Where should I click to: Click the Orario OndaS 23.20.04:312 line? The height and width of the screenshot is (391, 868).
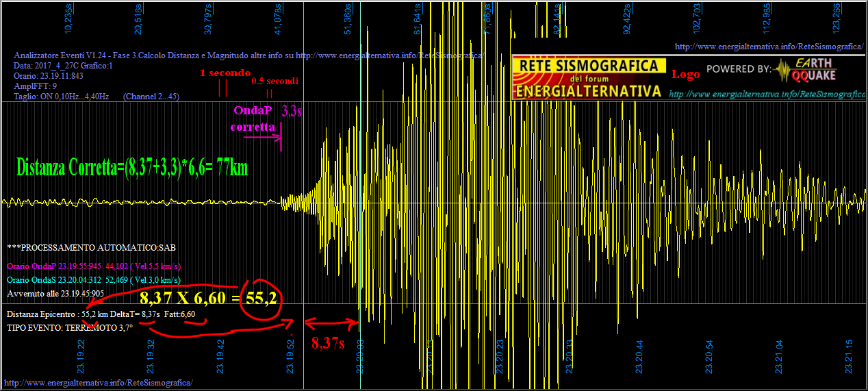[x=94, y=279]
